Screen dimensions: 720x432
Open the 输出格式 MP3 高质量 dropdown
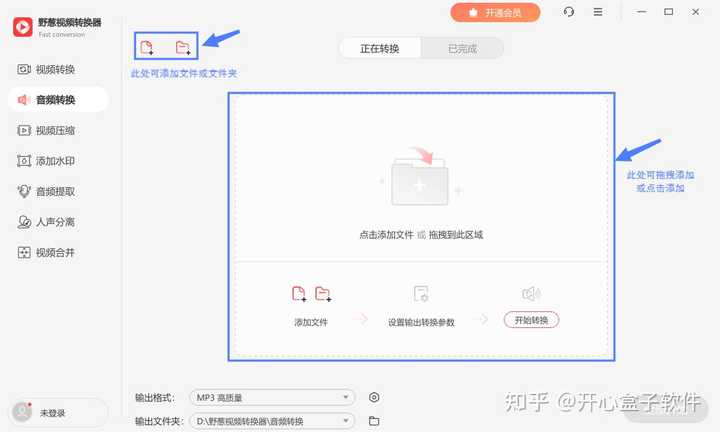[272, 398]
